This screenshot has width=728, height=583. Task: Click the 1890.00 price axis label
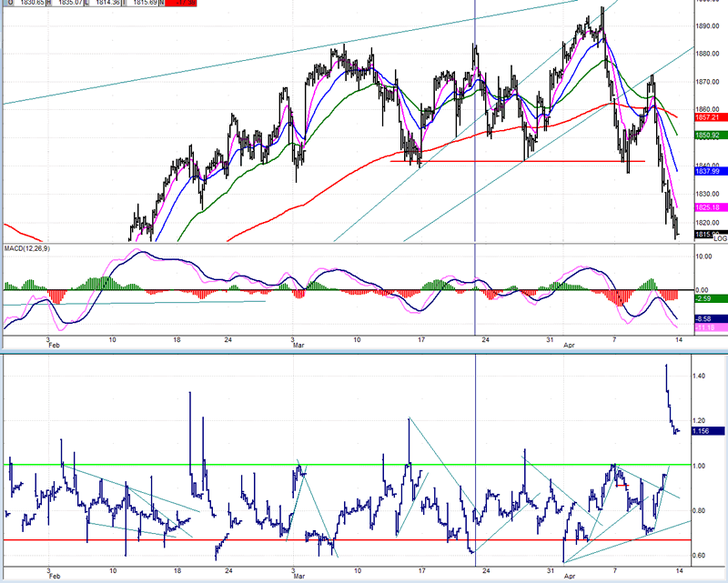(707, 26)
